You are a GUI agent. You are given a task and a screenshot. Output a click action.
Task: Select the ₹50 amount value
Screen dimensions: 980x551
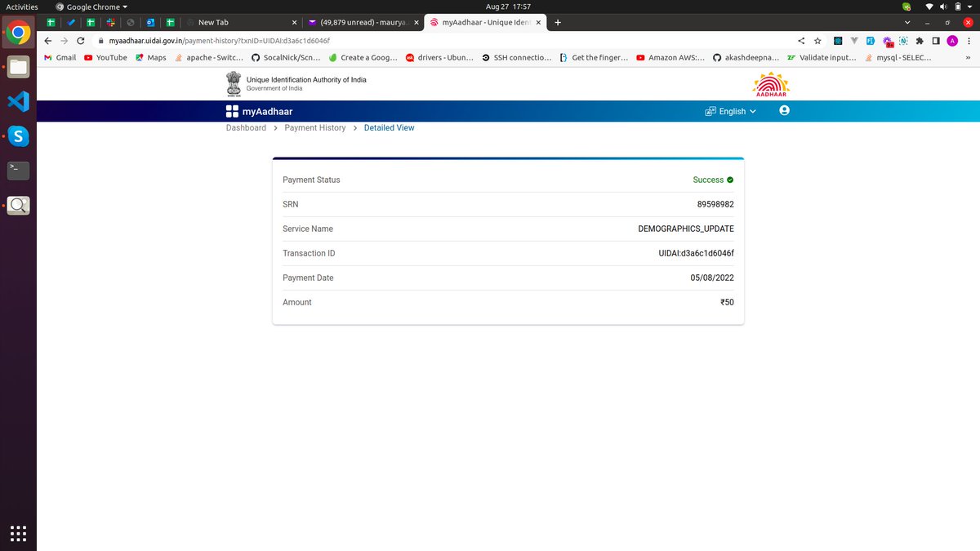(727, 302)
